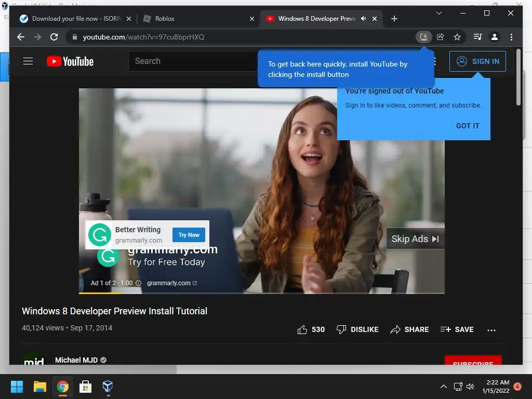Viewport: 532px width, 399px height.
Task: Open the Windows Start menu
Action: coord(17,387)
